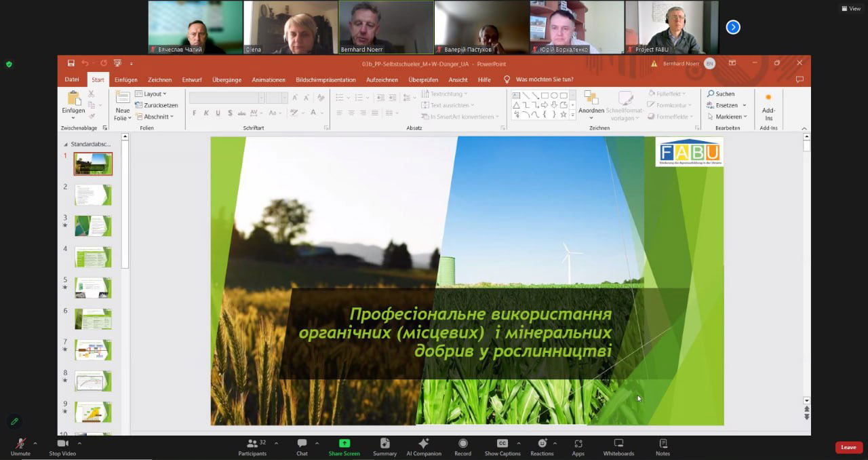Open the Entwurf ribbon tab

click(192, 79)
